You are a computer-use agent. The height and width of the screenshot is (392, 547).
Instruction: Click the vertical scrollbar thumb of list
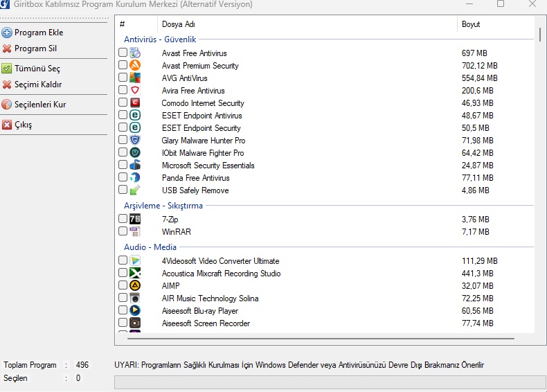(540, 35)
